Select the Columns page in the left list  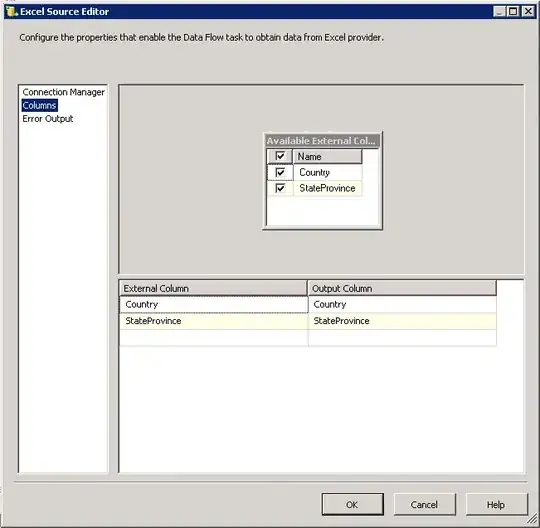point(39,105)
